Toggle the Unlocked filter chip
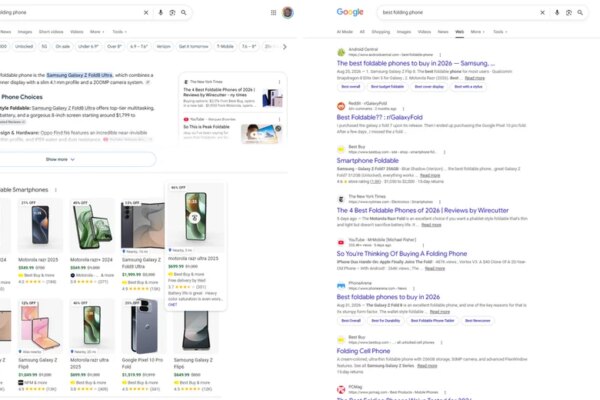Viewport: 600px width, 400px height. click(x=24, y=46)
